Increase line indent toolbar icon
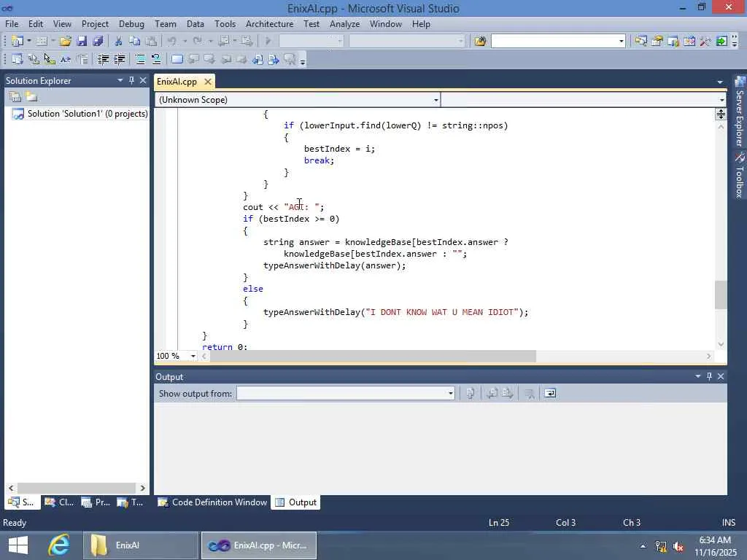Screen dimensions: 747x560 (119, 59)
